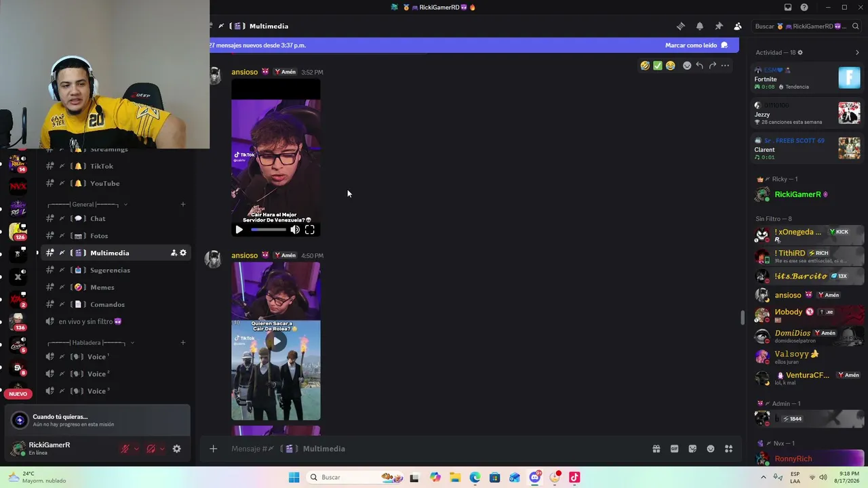Select the Multimedia channel

115,253
